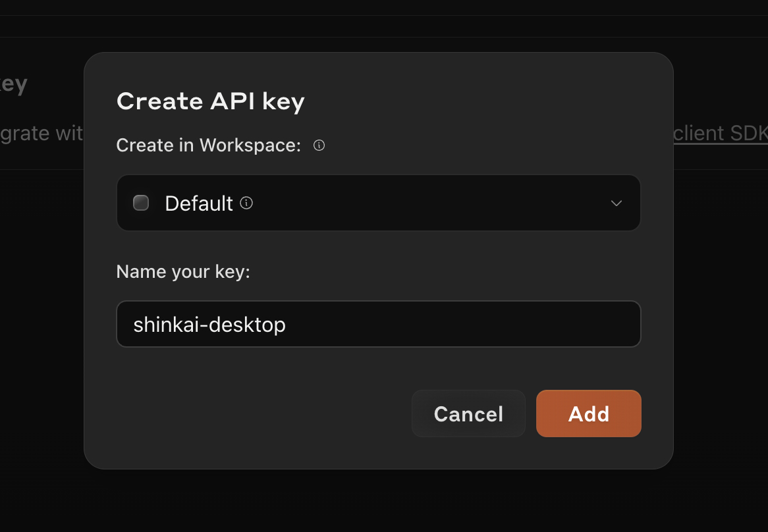Click the partially hidden key heading behind dialog
Viewport: 768px width, 532px height.
[x=14, y=84]
